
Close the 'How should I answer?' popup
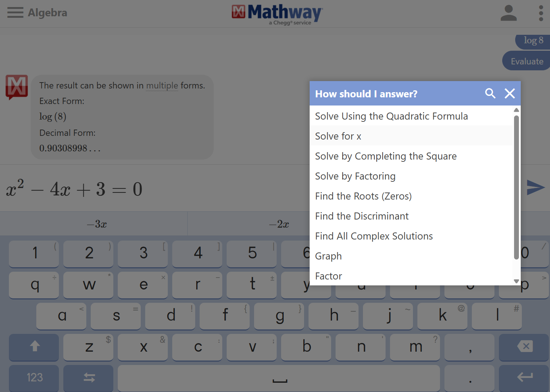coord(510,93)
